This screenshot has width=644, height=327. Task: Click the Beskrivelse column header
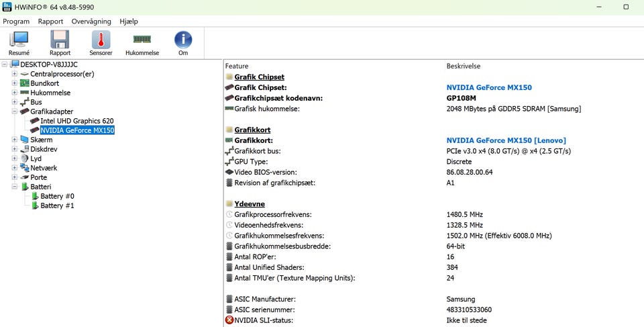[464, 66]
